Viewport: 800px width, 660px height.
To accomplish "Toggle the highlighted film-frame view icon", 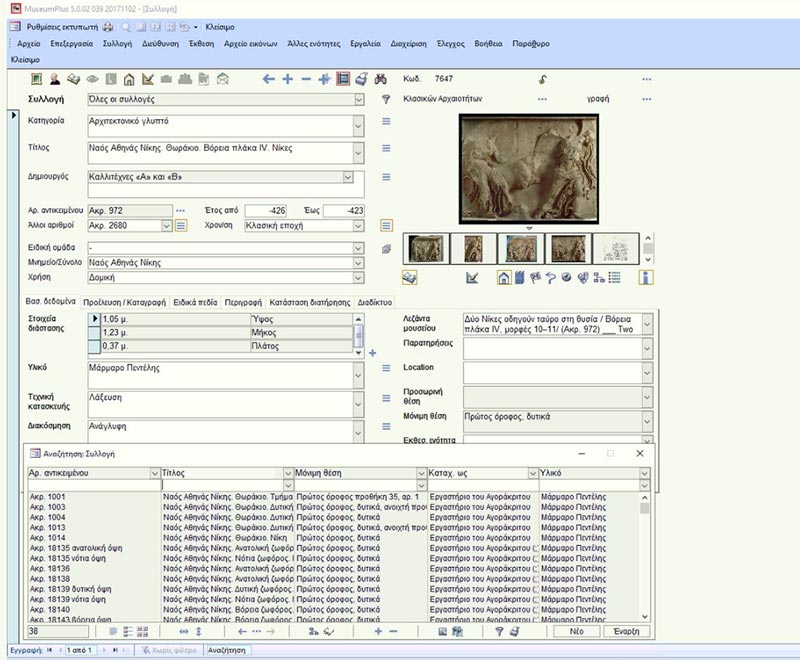I will pos(343,79).
